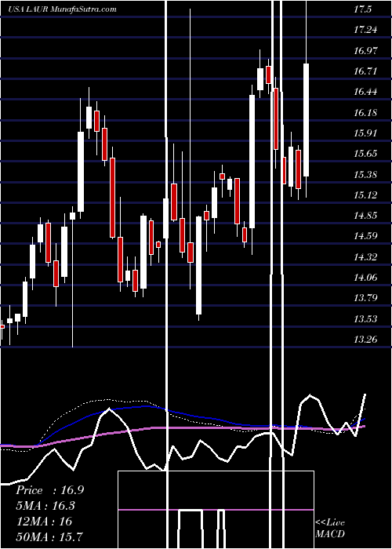This screenshot has width=392, height=549.
Task: Click the 'Price : 16.9' readout
Action: click(49, 490)
